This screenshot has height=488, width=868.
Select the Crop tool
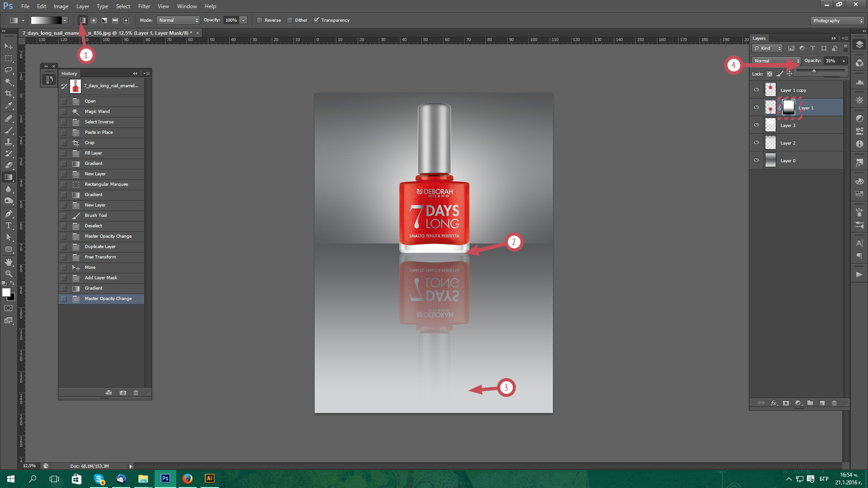[x=9, y=94]
